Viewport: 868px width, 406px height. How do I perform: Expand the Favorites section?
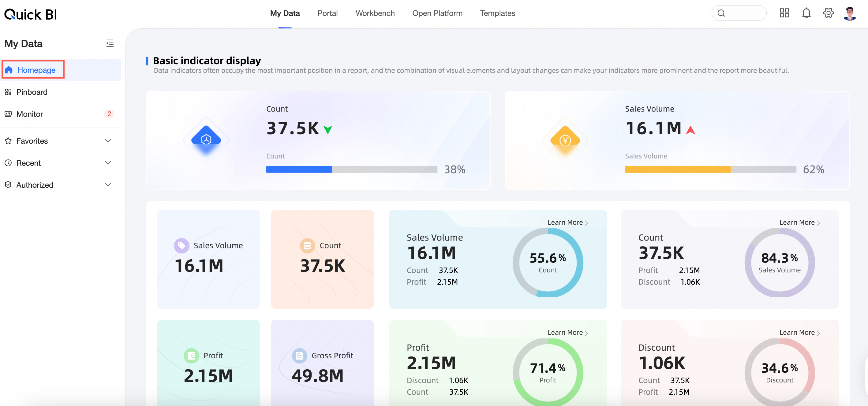(108, 141)
